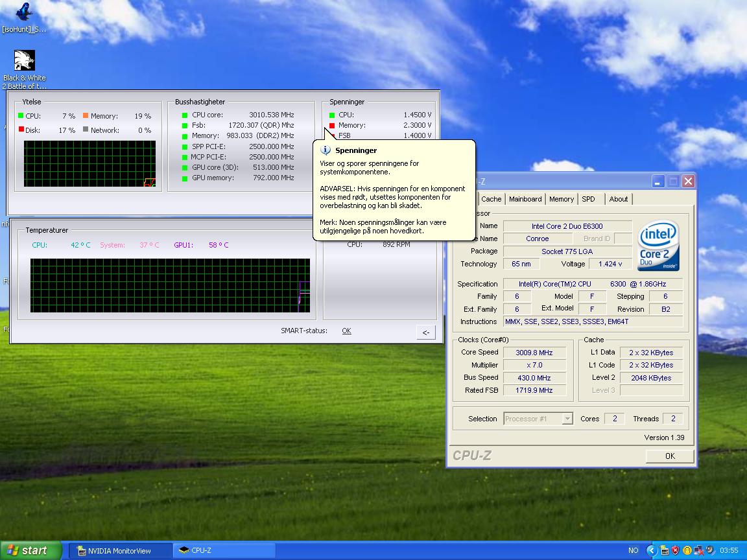747x560 pixels.
Task: Click the Bus Speed value 430.0 MHz
Action: point(534,378)
